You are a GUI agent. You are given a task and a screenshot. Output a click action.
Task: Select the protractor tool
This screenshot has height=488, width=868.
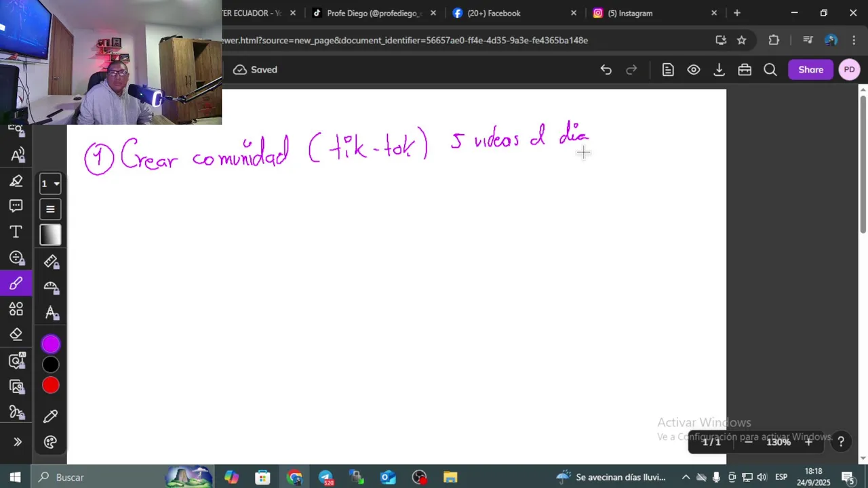(51, 287)
